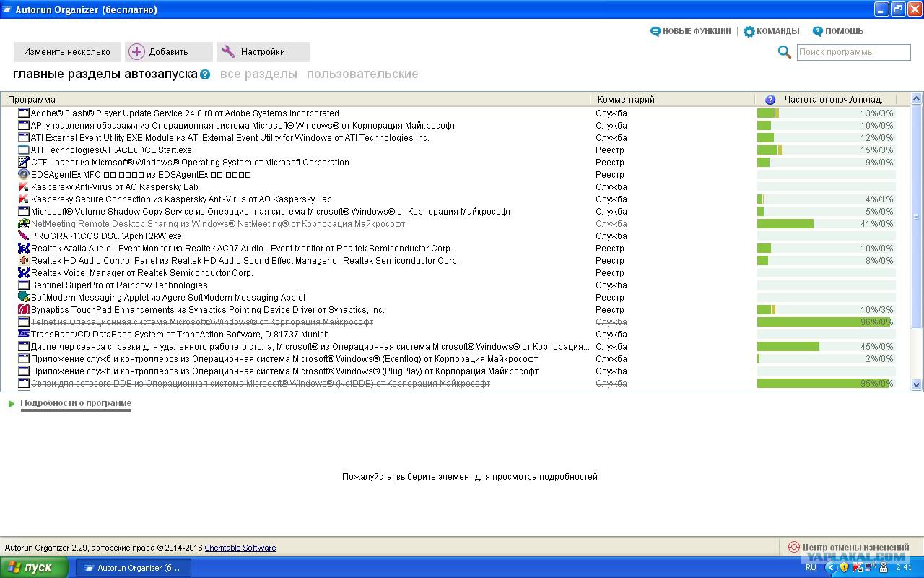Click the Realtek Voice Manager row icon
The width and height of the screenshot is (924, 578).
23,273
